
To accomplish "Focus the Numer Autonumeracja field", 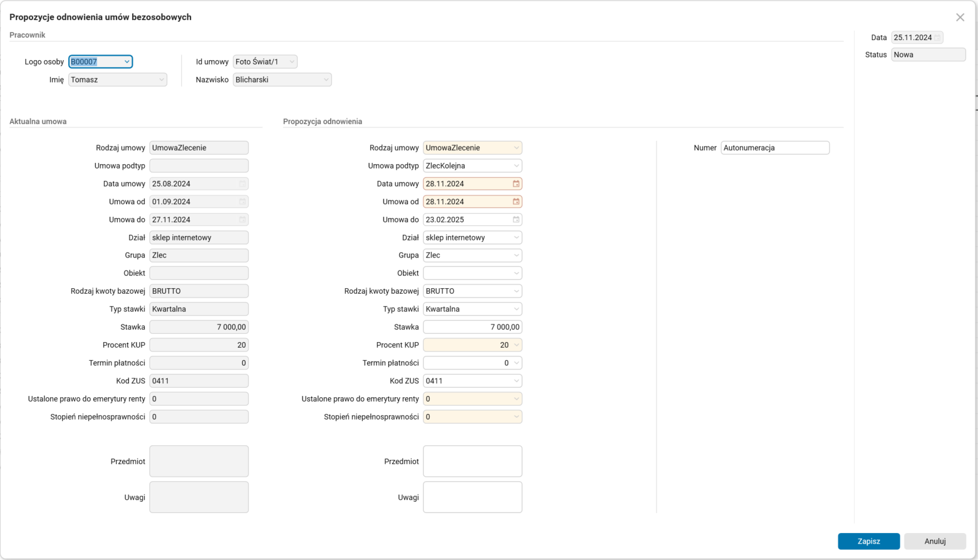I will coord(774,148).
